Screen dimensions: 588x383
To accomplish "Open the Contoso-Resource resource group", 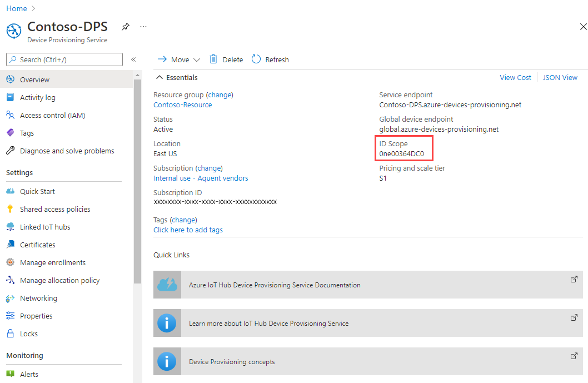I will point(182,105).
